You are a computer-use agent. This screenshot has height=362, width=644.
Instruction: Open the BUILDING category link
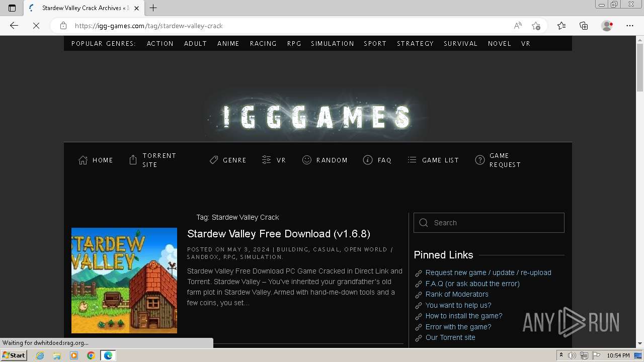tap(292, 249)
